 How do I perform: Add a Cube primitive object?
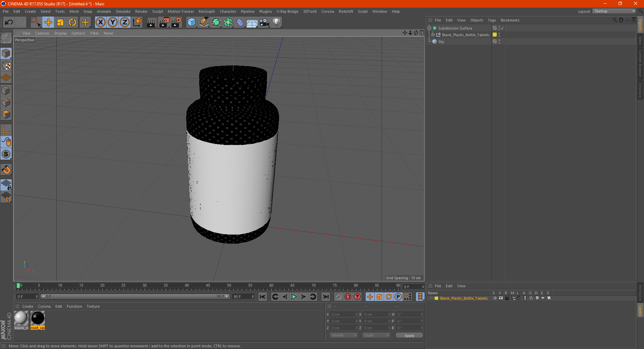(x=192, y=22)
